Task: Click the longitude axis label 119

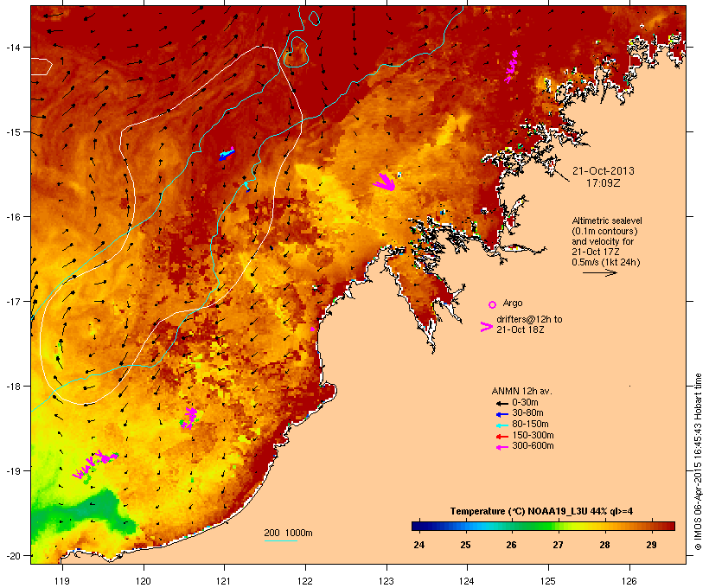Action: [x=62, y=581]
